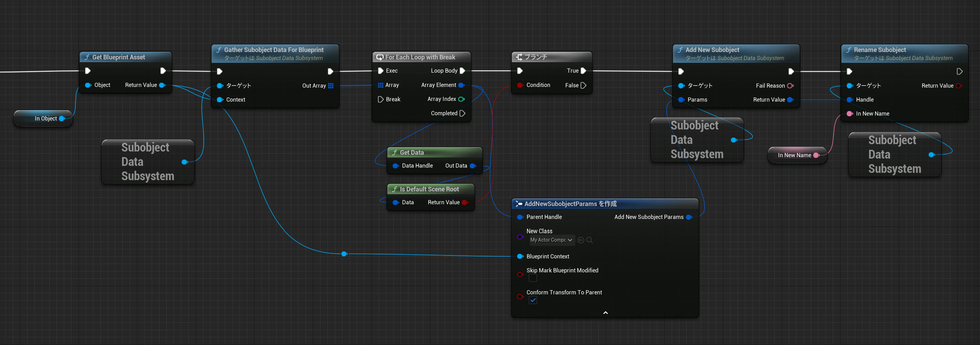Click the Branch False exec pin
The width and height of the screenshot is (980, 345).
coord(583,85)
